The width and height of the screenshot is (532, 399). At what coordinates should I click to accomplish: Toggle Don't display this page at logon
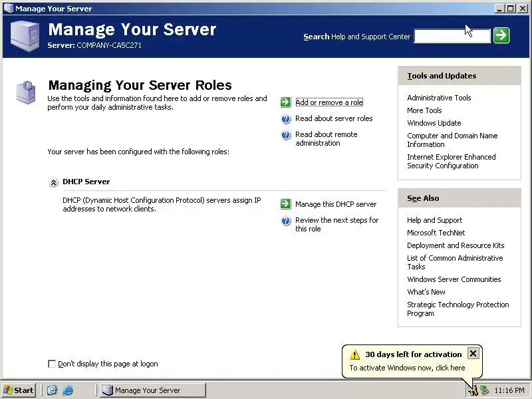point(52,364)
